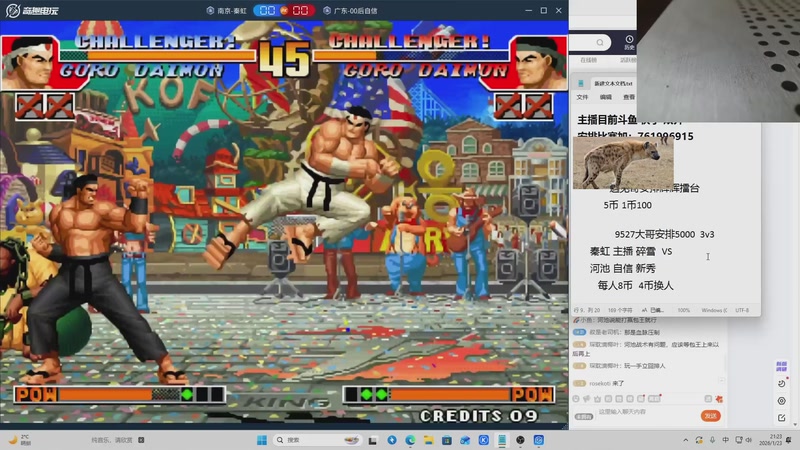Open the Windows Start menu
The width and height of the screenshot is (800, 450).
pyautogui.click(x=262, y=440)
